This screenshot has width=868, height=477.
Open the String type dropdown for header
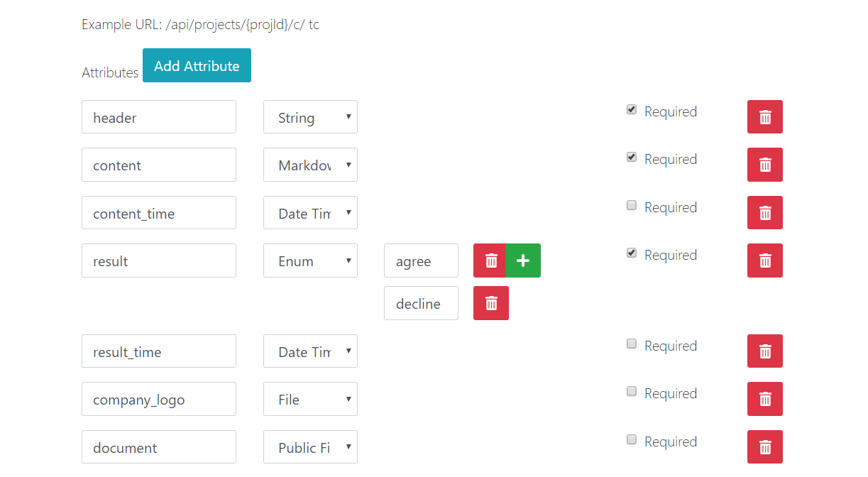310,117
